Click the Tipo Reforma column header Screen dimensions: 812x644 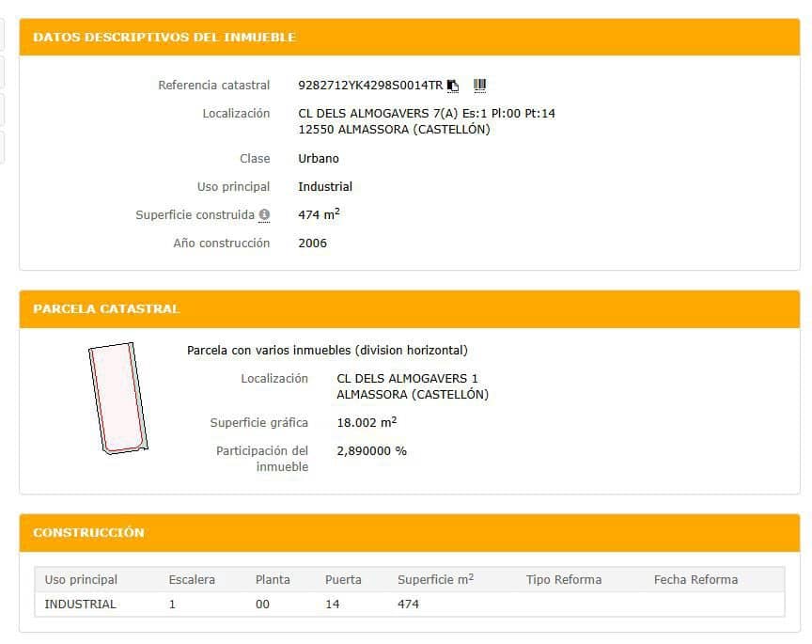point(563,579)
